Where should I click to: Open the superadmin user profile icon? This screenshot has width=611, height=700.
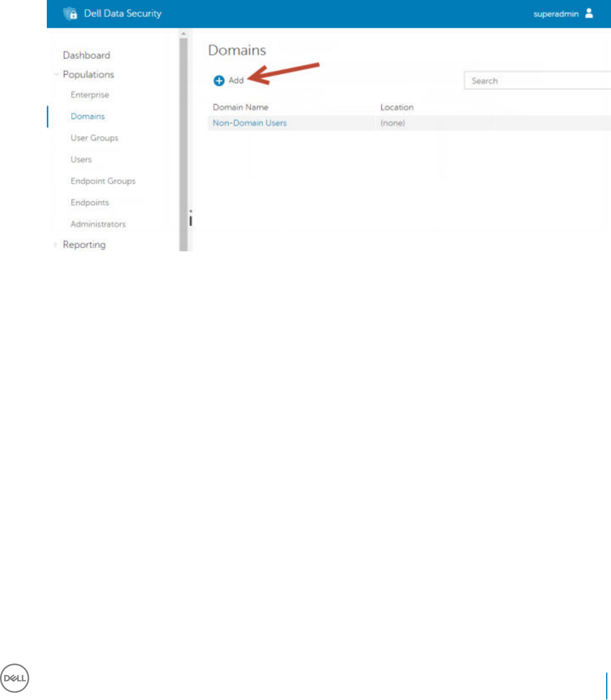[589, 13]
